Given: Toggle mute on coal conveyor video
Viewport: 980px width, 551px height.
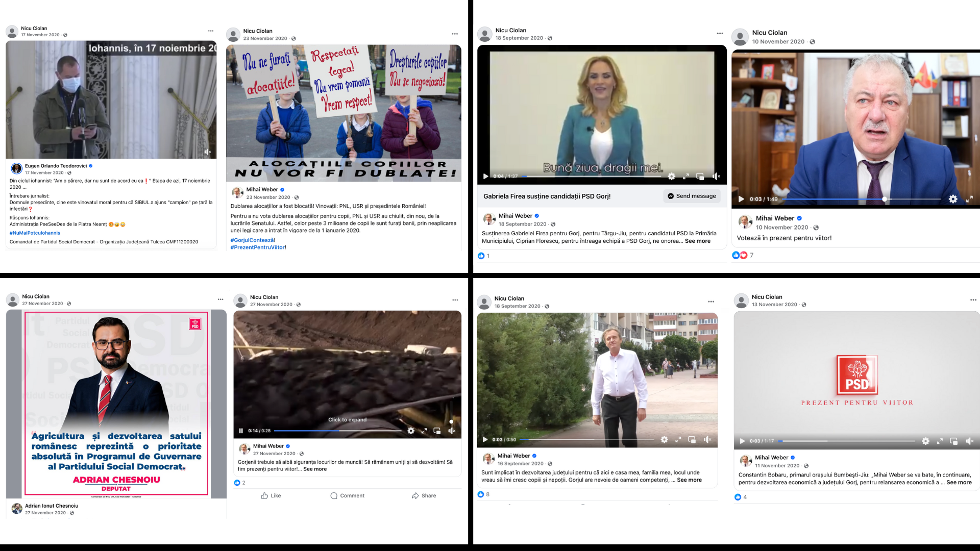Looking at the screenshot, I should click(x=452, y=431).
